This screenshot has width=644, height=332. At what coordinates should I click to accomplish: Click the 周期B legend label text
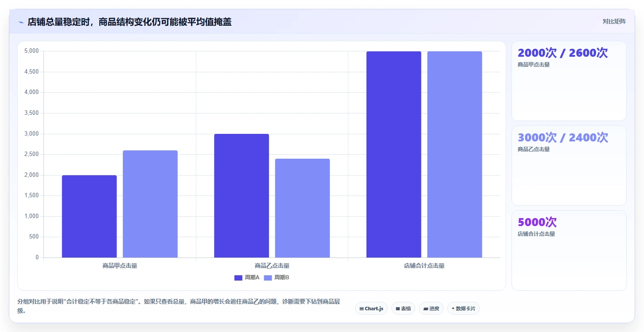pyautogui.click(x=282, y=277)
